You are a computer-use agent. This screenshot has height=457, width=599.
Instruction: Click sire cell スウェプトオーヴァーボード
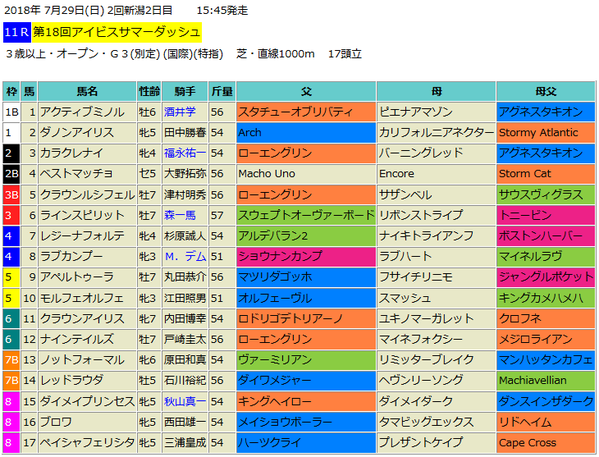306,216
